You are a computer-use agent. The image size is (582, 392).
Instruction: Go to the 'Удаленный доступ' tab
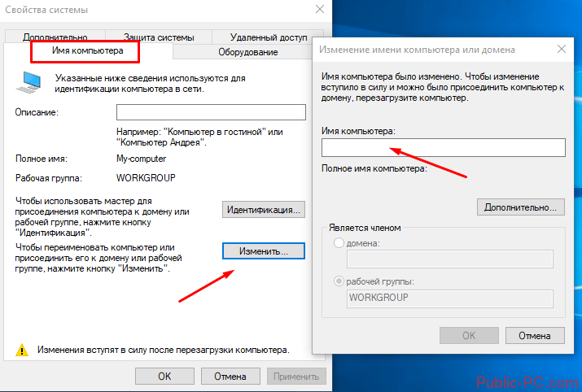click(x=268, y=37)
